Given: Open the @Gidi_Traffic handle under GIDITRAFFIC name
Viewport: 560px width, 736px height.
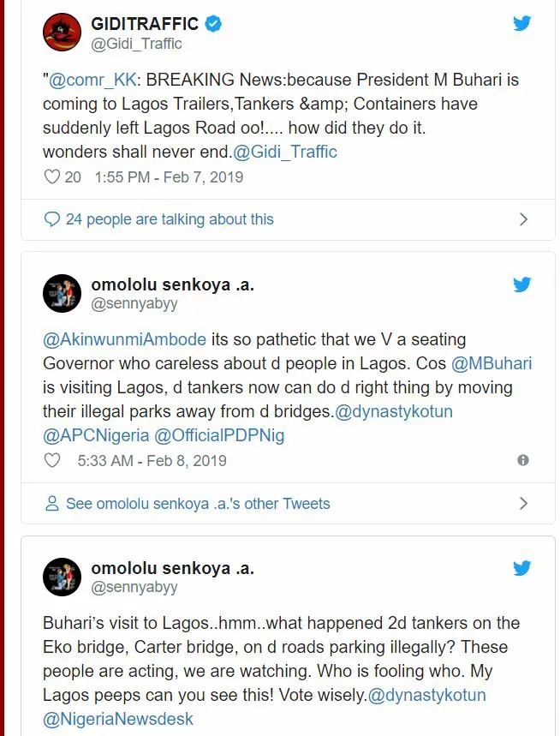Looking at the screenshot, I should point(136,44).
